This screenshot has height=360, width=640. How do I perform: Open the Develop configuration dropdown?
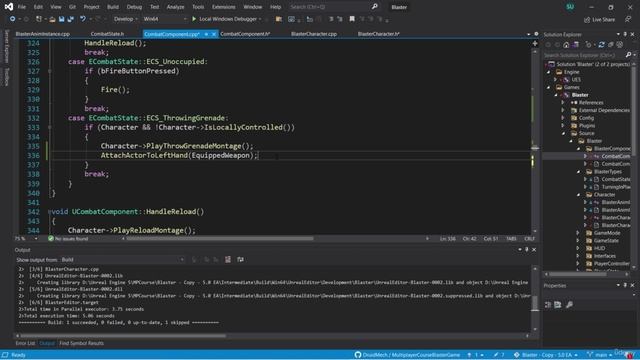click(x=125, y=19)
